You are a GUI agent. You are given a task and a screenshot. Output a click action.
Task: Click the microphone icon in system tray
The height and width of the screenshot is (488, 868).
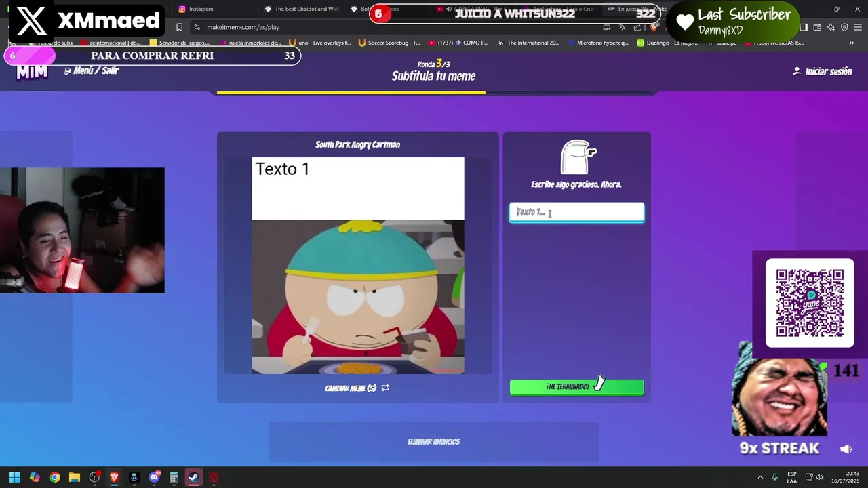click(x=774, y=477)
